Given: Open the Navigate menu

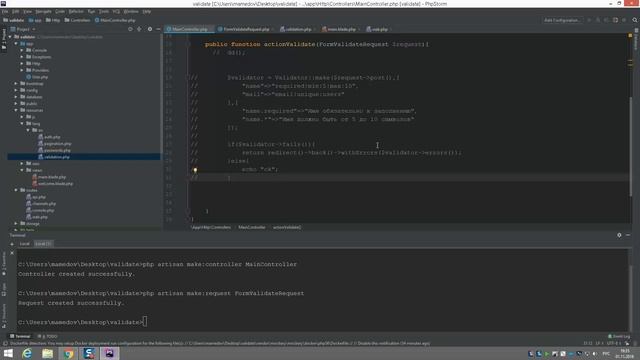Looking at the screenshot, I should coord(43,11).
